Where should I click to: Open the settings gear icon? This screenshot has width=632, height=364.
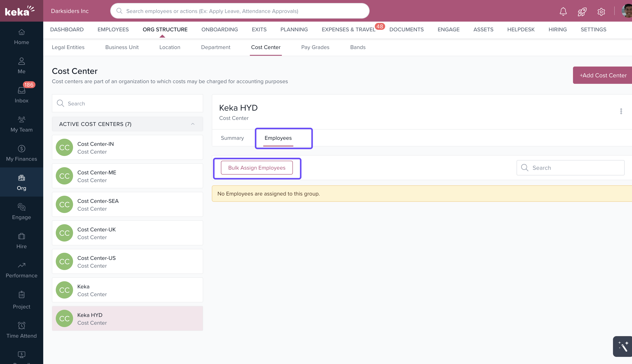coord(601,11)
